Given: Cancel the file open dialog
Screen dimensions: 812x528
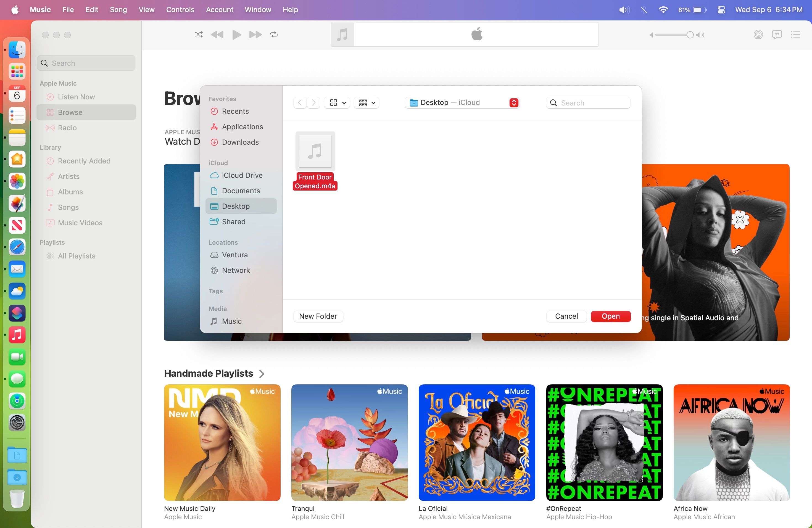Looking at the screenshot, I should coord(566,316).
